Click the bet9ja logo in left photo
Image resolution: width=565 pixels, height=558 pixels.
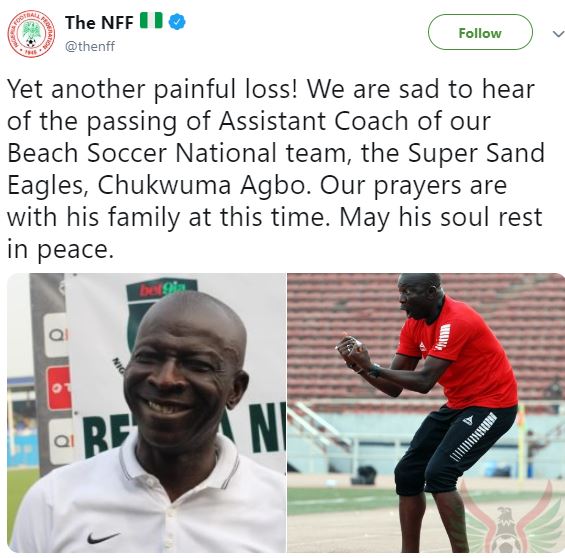pyautogui.click(x=163, y=288)
